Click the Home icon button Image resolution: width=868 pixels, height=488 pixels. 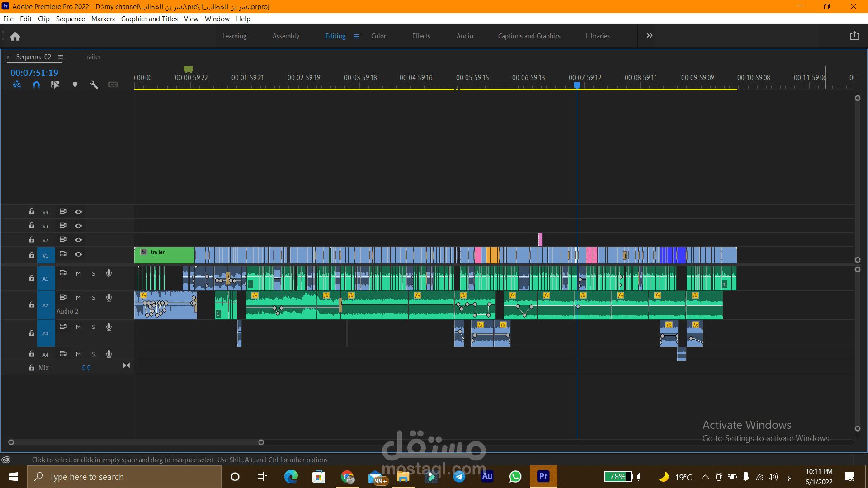coord(15,36)
